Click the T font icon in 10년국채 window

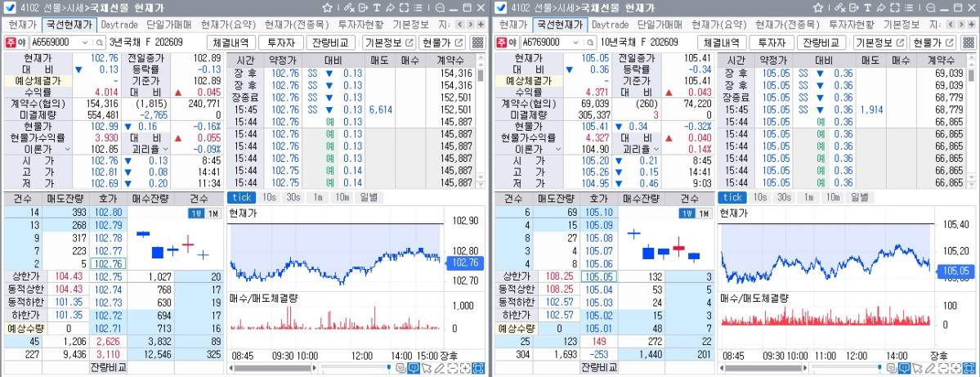tap(867, 8)
